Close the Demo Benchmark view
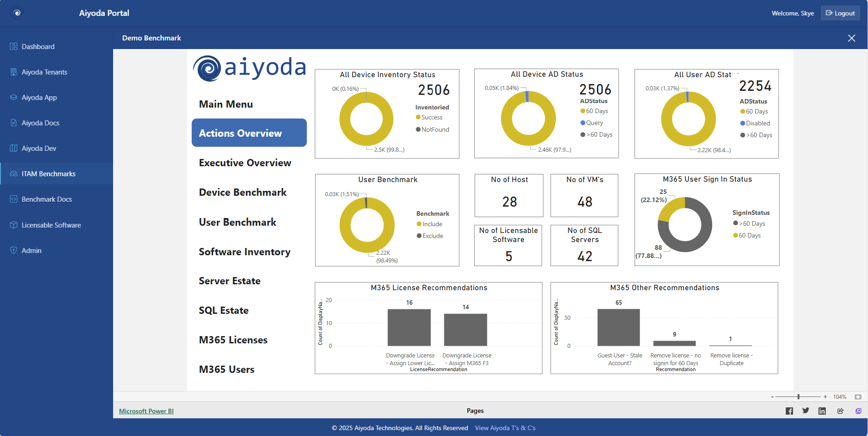The height and width of the screenshot is (436, 868). pos(852,38)
